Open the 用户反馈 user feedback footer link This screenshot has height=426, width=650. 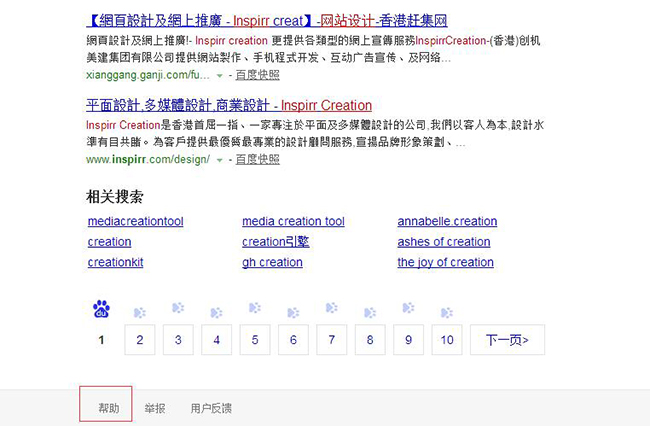pyautogui.click(x=211, y=408)
